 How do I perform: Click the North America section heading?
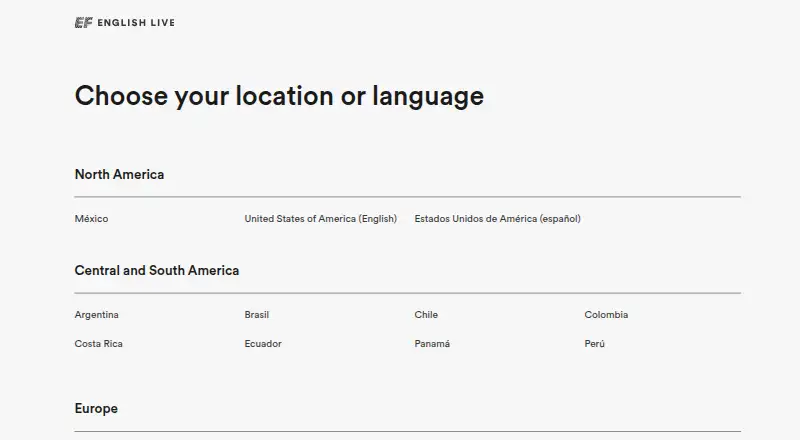[x=119, y=175]
